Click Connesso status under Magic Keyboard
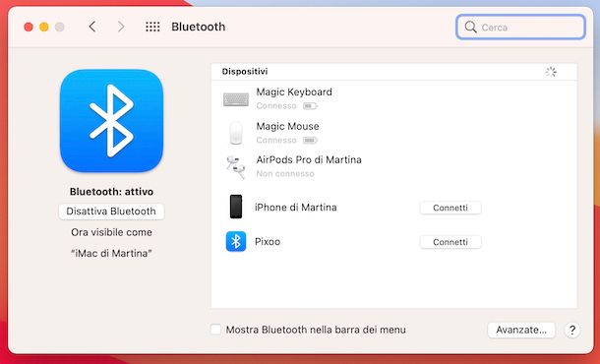This screenshot has height=364, width=600. click(x=276, y=106)
